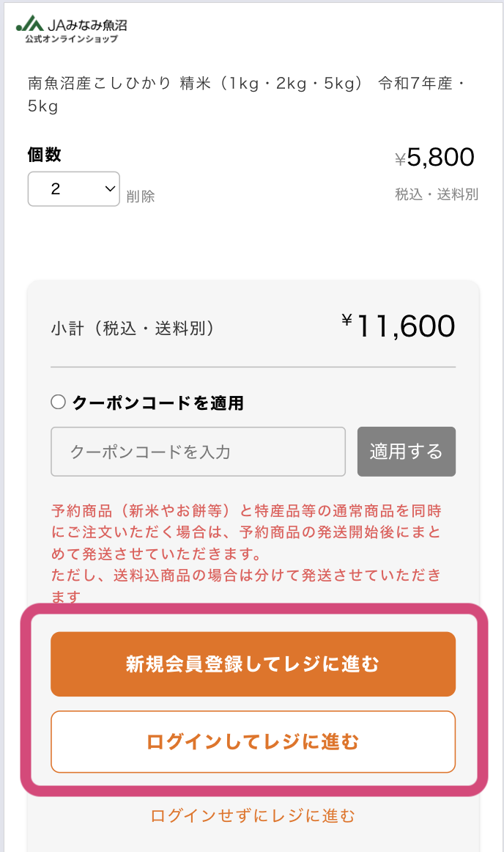Expand the 個数 selector chevron
504x852 pixels.
pyautogui.click(x=108, y=188)
